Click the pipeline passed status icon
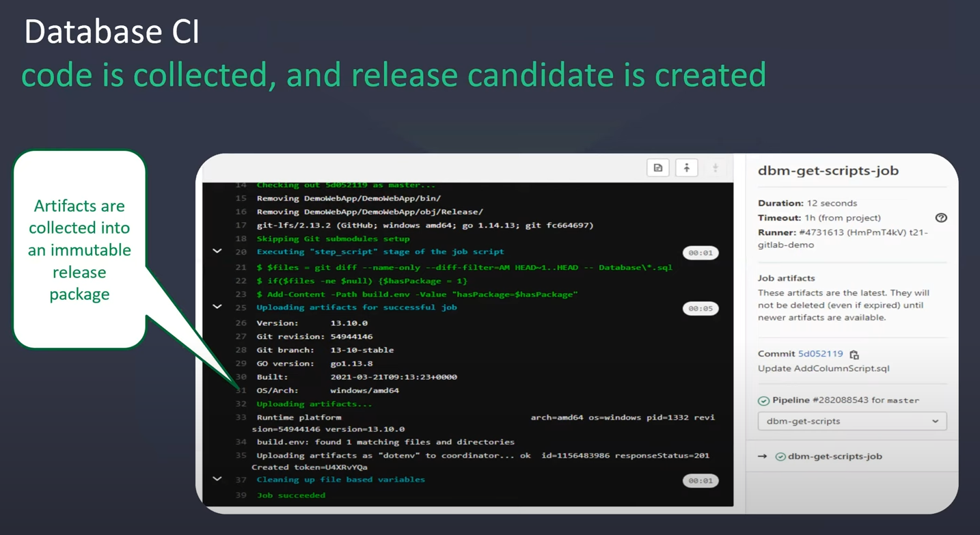This screenshot has width=980, height=535. click(763, 401)
